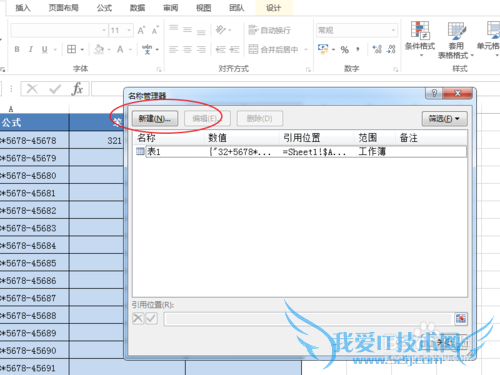Apply Underline formatting button
The width and height of the screenshot is (500, 375).
(44, 49)
